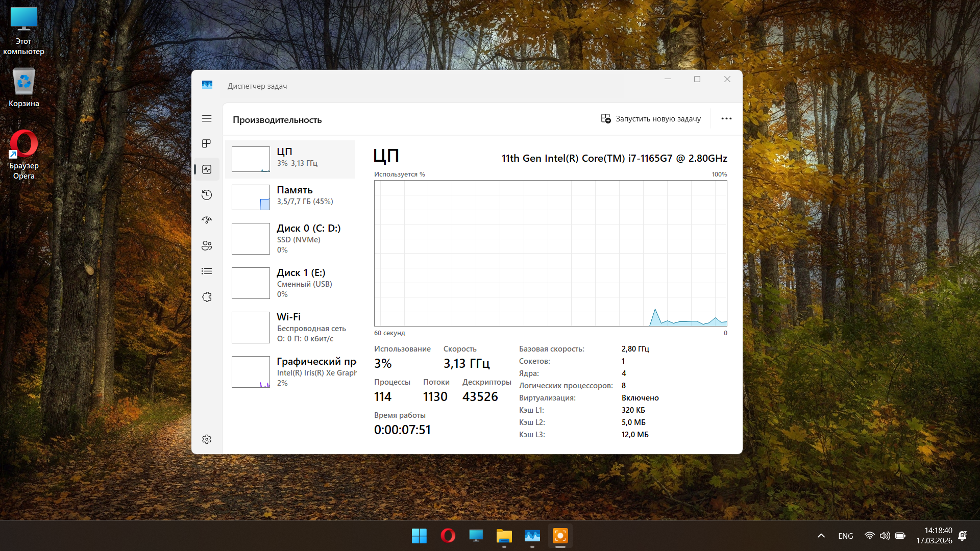Open the hamburger navigation menu
The height and width of the screenshot is (551, 980).
coord(207,118)
